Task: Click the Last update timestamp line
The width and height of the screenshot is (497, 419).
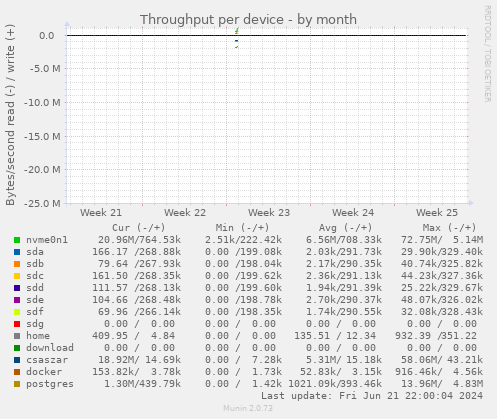Action: (x=372, y=396)
